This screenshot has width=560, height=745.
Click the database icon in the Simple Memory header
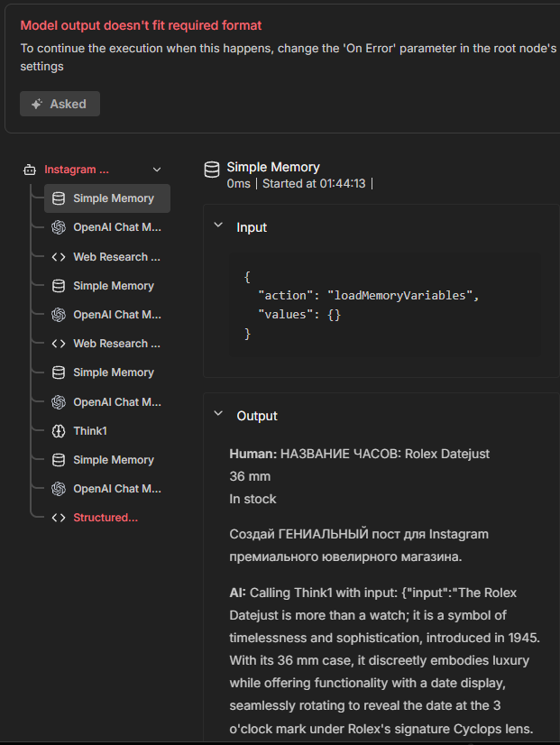[212, 169]
